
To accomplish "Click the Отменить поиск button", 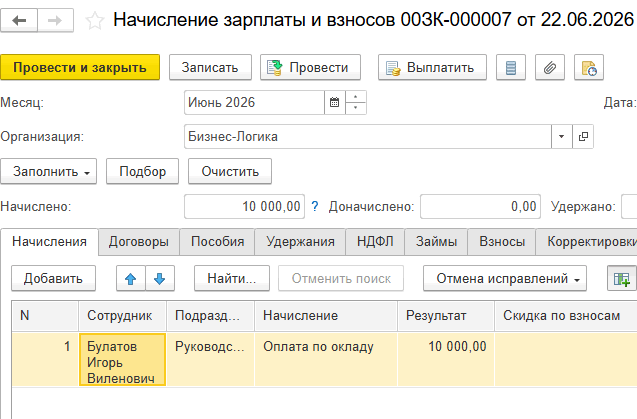I will 341,278.
